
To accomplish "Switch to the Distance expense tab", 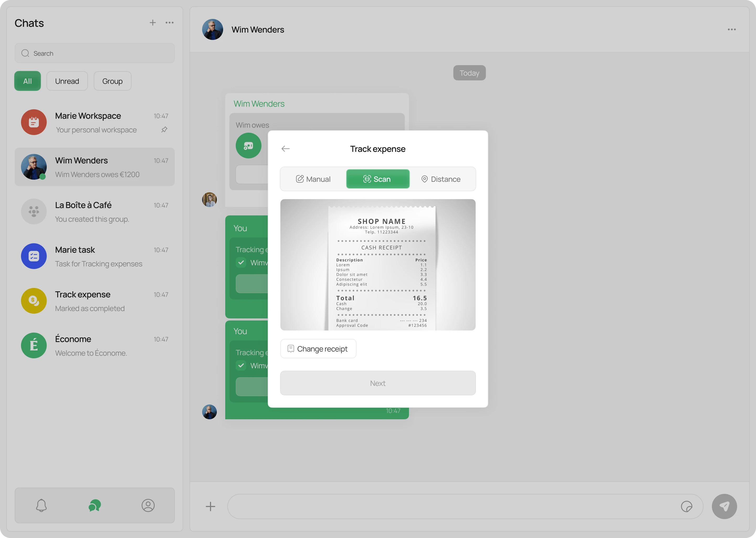I will tap(441, 179).
